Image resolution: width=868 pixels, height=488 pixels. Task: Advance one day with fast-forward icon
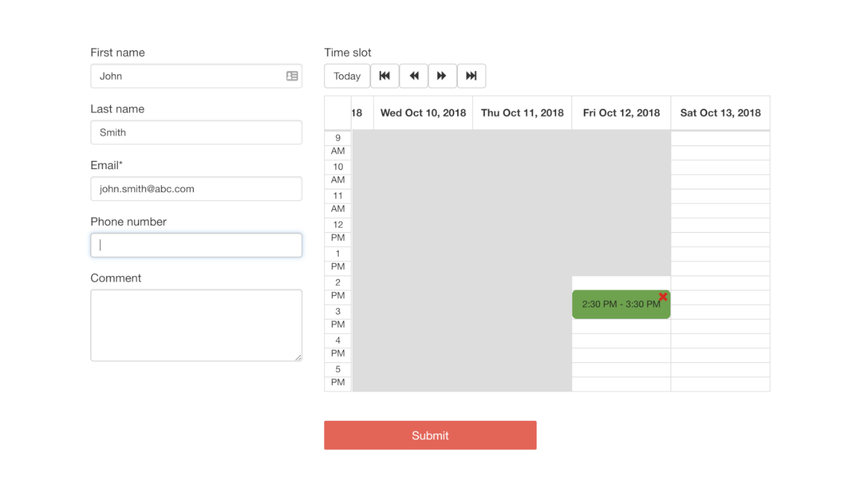pos(442,76)
